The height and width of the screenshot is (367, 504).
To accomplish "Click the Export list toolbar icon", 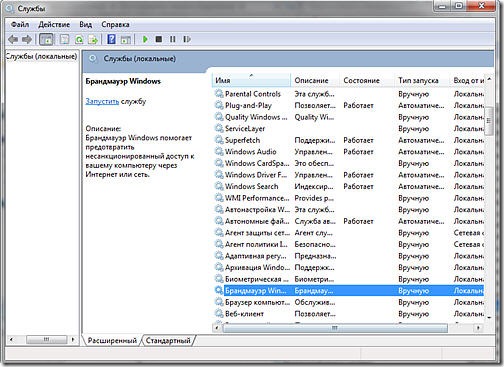I will [93, 39].
